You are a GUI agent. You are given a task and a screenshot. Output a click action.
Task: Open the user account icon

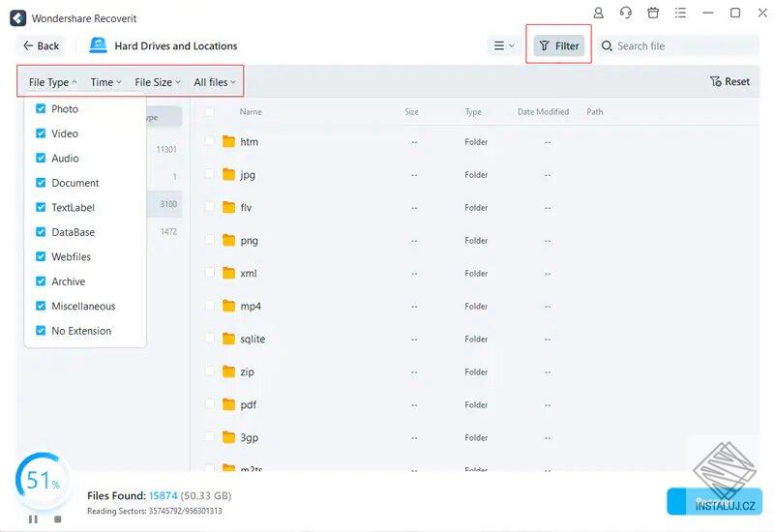[x=598, y=13]
